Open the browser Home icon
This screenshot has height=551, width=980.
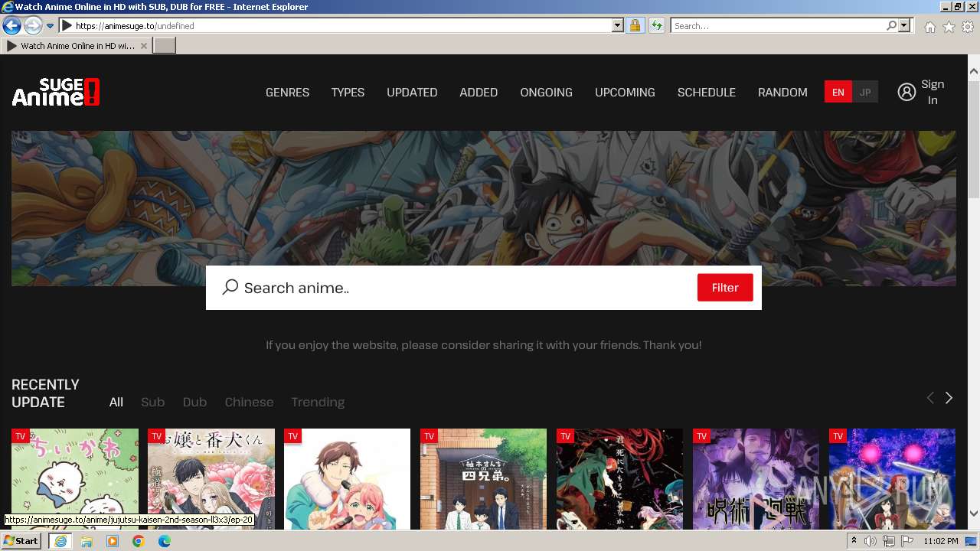pyautogui.click(x=929, y=26)
